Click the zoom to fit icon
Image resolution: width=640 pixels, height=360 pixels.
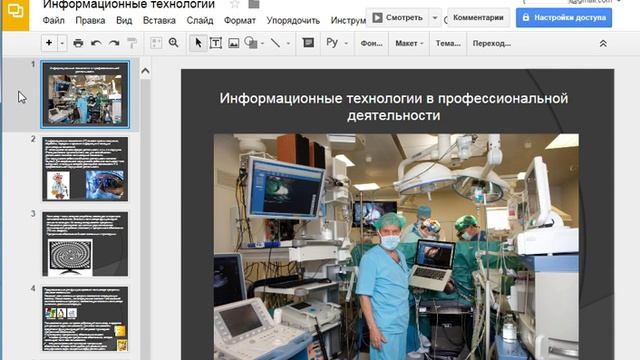156,43
